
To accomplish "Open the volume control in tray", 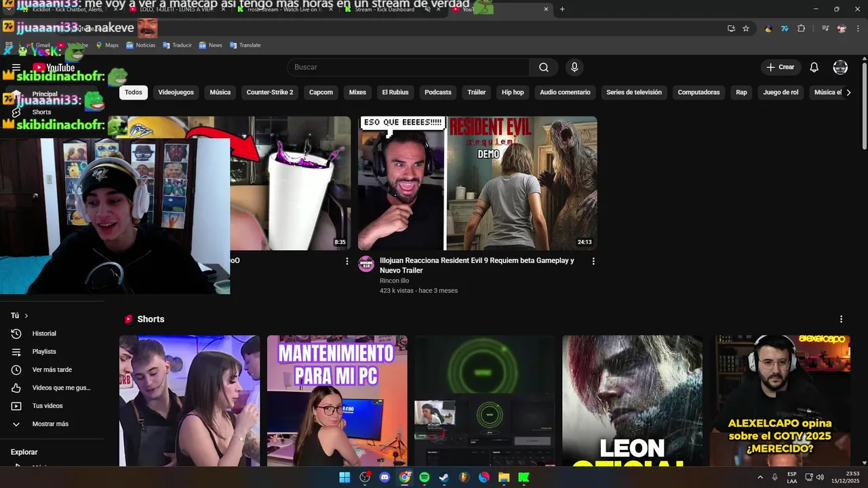I will point(820,477).
